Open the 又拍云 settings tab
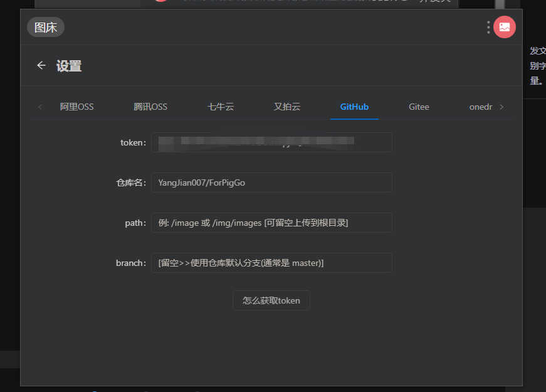Screen dimensions: 546x392 [x=287, y=107]
